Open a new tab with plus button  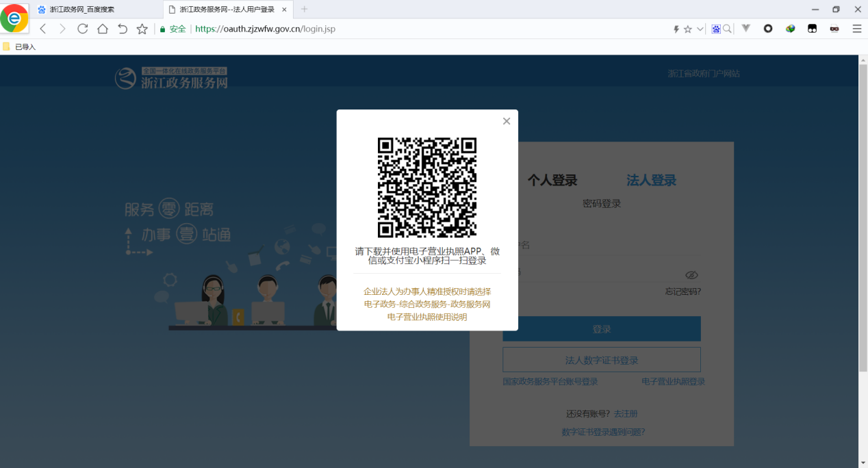pyautogui.click(x=305, y=10)
